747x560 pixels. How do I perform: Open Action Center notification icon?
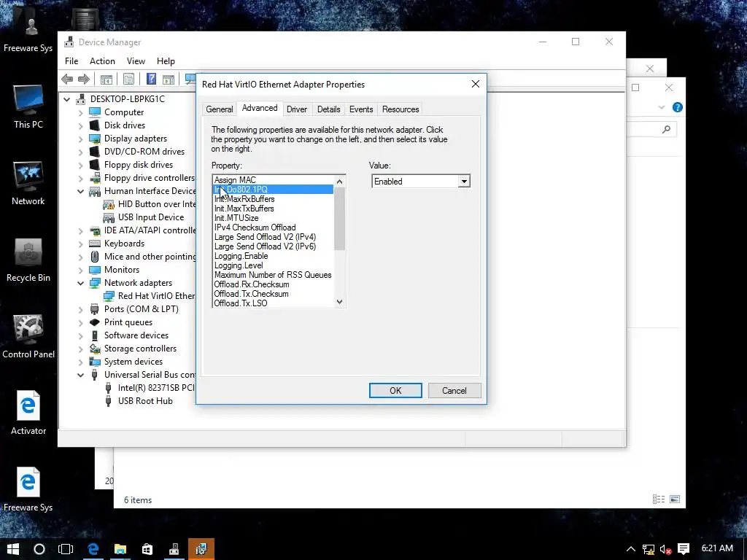tap(683, 550)
